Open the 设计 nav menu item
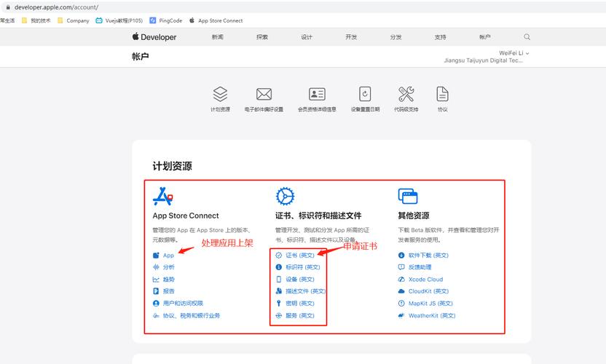606x364 pixels. pos(307,37)
